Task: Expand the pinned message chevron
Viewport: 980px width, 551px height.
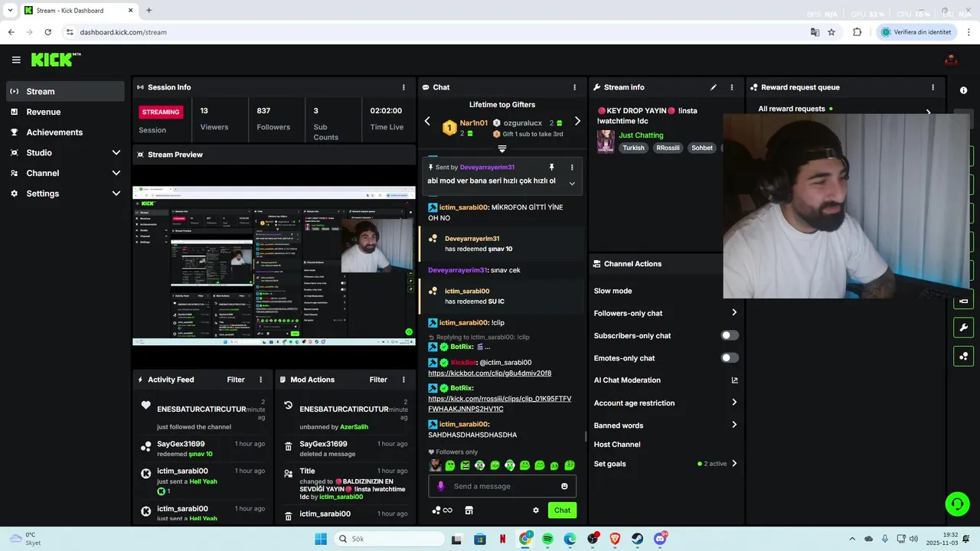Action: pyautogui.click(x=572, y=183)
